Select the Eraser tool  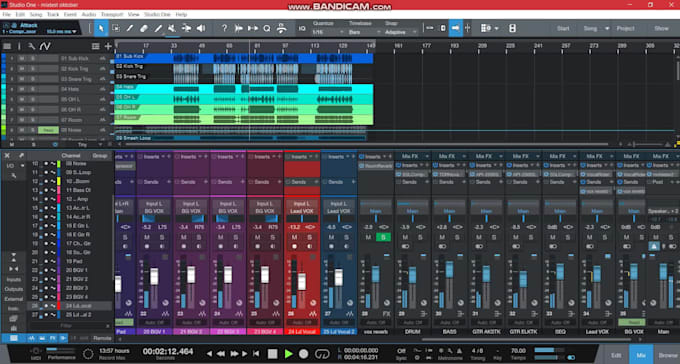(144, 28)
